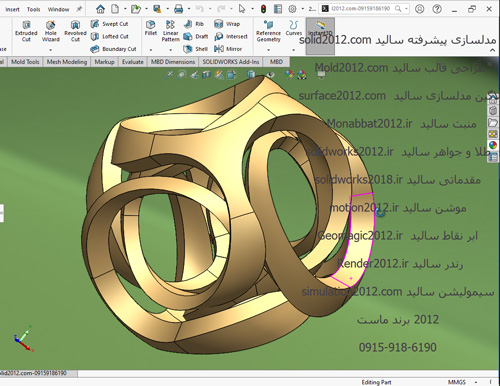Select the Wrap feature
Screen dimensions: 500x386
coord(227,24)
